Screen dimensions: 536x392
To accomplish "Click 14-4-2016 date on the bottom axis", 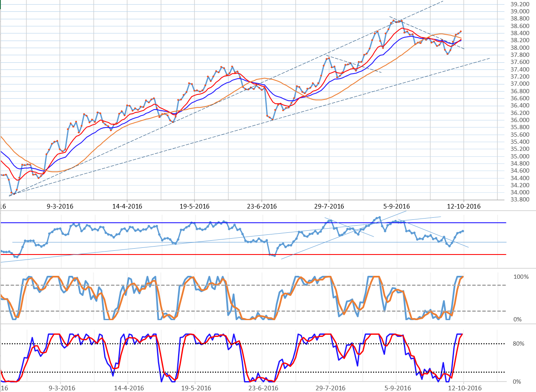I will pyautogui.click(x=128, y=206).
